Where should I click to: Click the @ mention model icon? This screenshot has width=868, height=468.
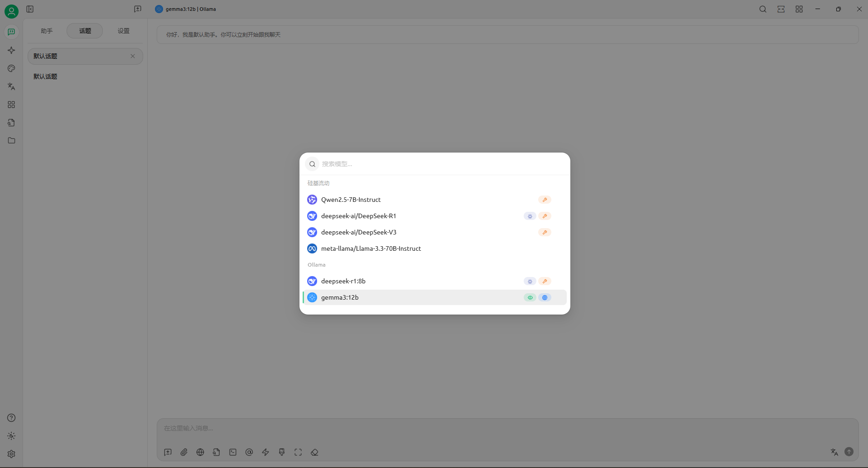249,452
